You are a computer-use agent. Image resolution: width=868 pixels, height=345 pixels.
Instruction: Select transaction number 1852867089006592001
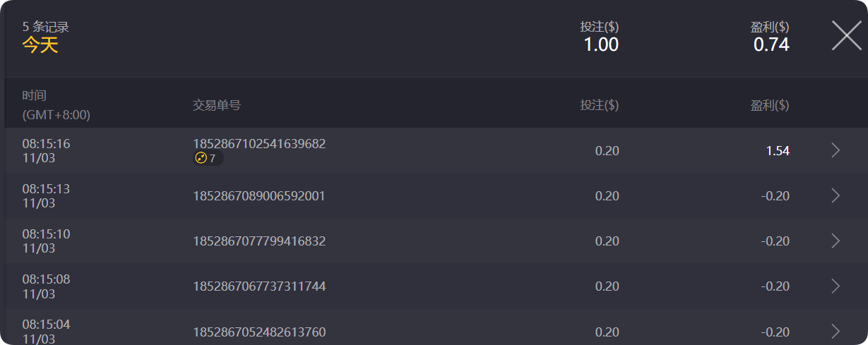click(259, 195)
